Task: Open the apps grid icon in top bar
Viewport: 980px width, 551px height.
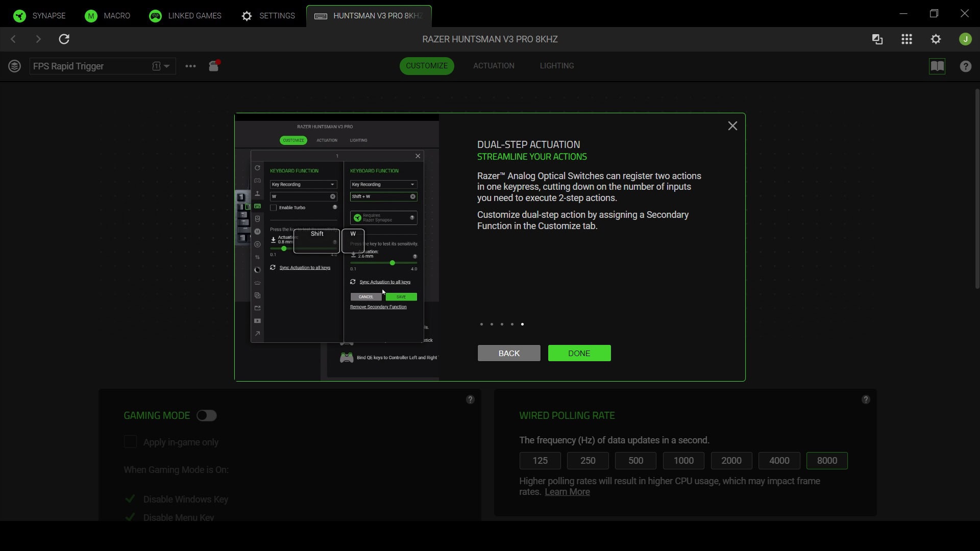Action: [x=906, y=39]
